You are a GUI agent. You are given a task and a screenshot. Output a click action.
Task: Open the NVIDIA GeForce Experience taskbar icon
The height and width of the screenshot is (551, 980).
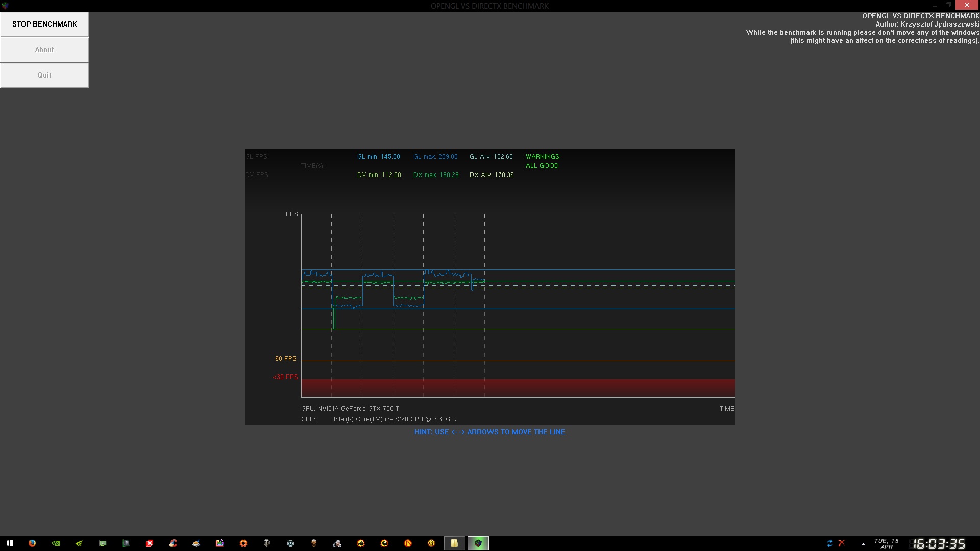[x=79, y=543]
